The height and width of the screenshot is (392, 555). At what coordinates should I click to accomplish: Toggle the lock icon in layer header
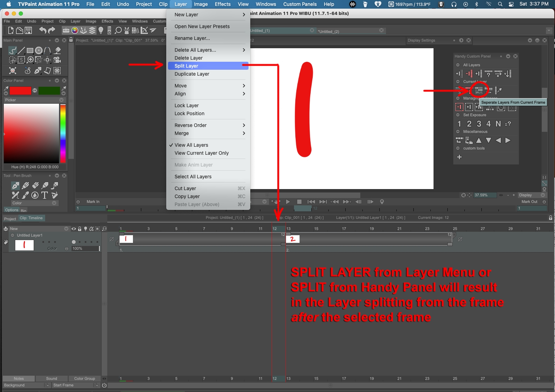pos(79,229)
